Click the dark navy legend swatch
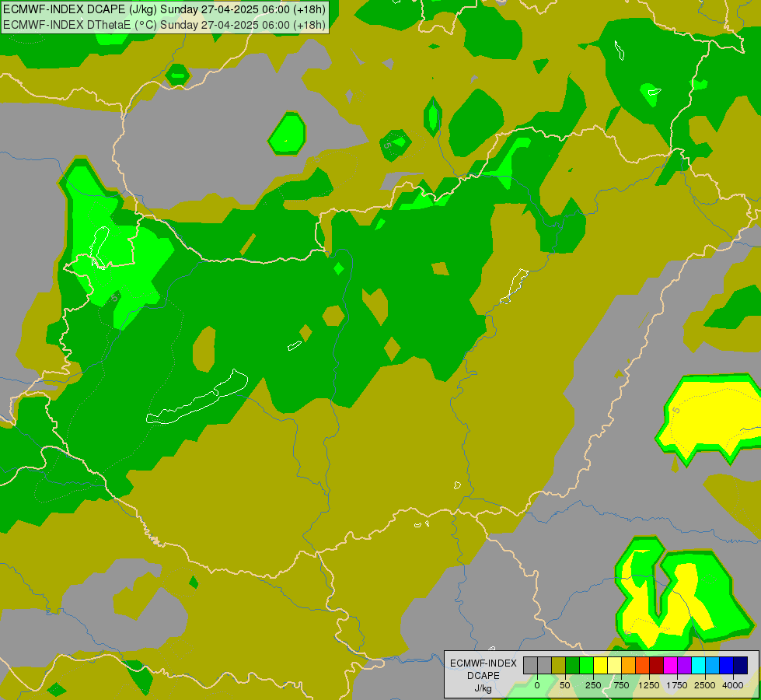This screenshot has height=700, width=761. 740,665
